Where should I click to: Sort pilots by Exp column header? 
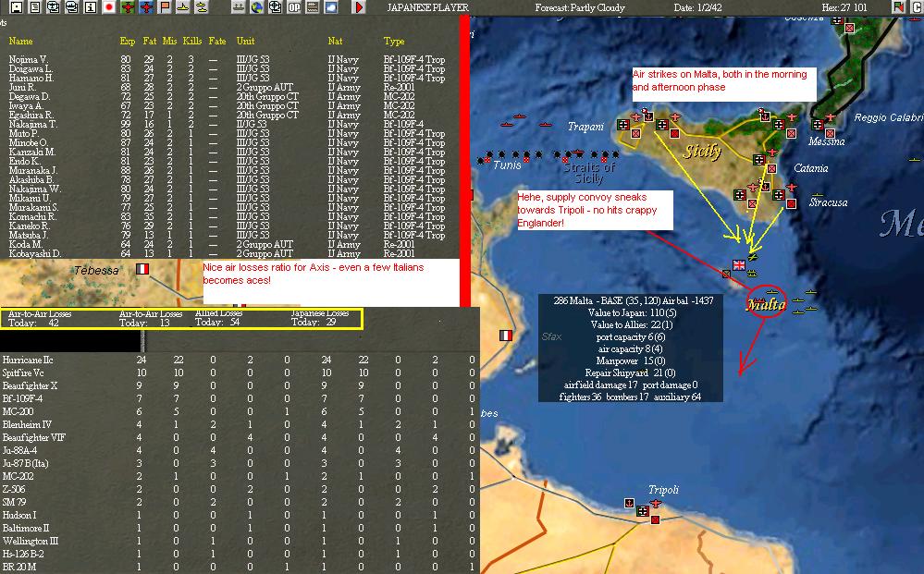[128, 41]
